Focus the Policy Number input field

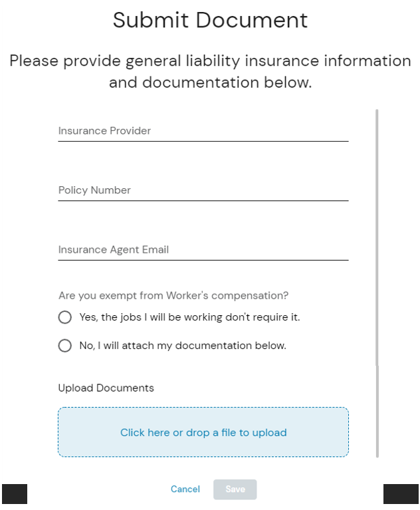[x=203, y=190]
